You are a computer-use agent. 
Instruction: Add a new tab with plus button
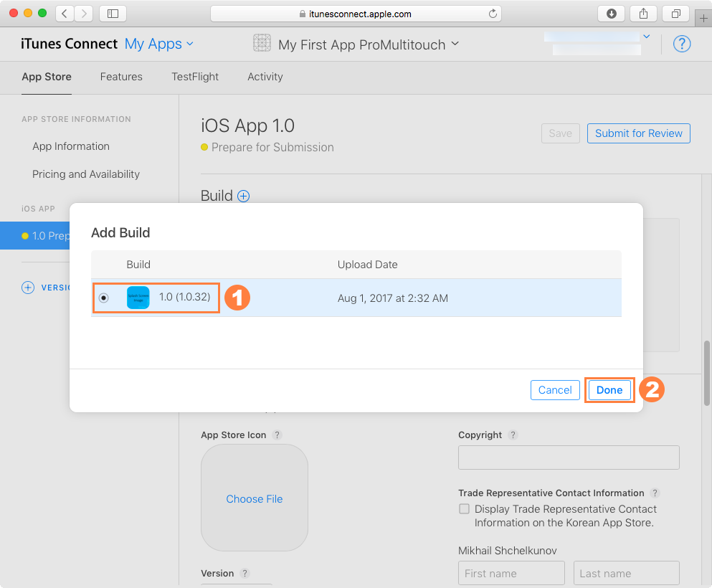point(703,18)
